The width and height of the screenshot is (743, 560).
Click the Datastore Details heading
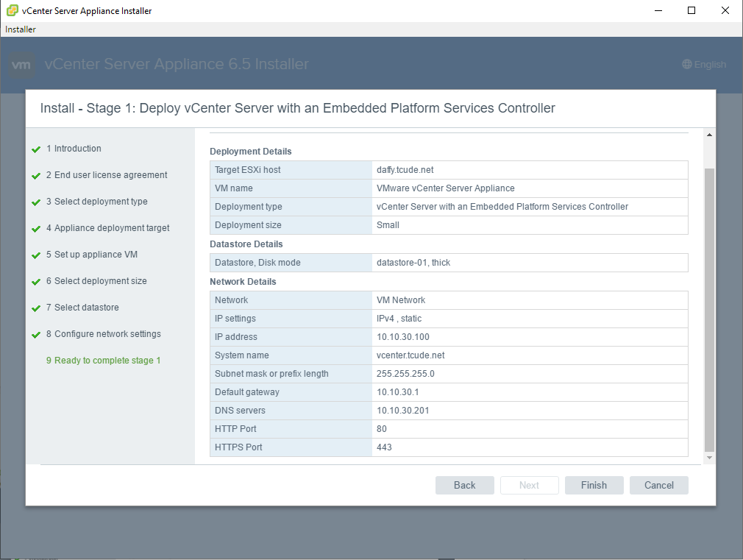[x=246, y=244]
